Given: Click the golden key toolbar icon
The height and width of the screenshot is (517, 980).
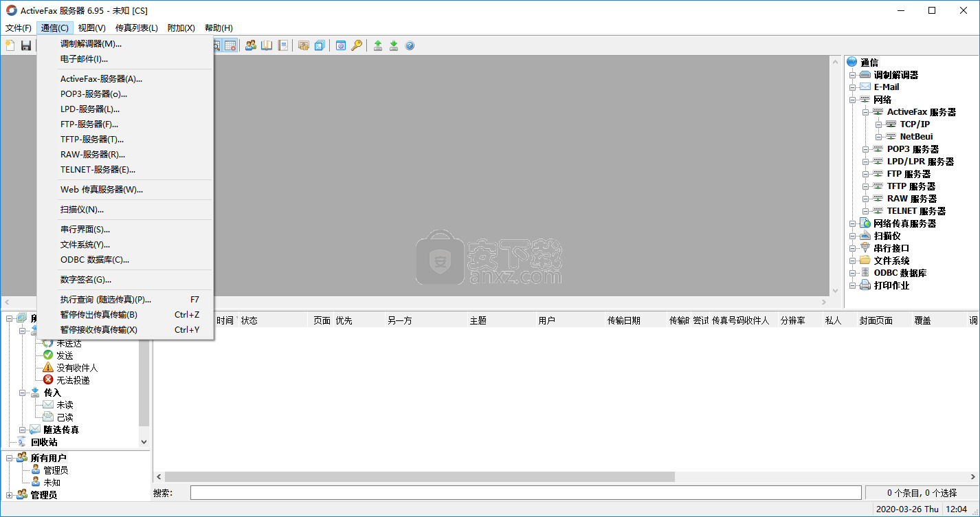Looking at the screenshot, I should click(x=357, y=45).
